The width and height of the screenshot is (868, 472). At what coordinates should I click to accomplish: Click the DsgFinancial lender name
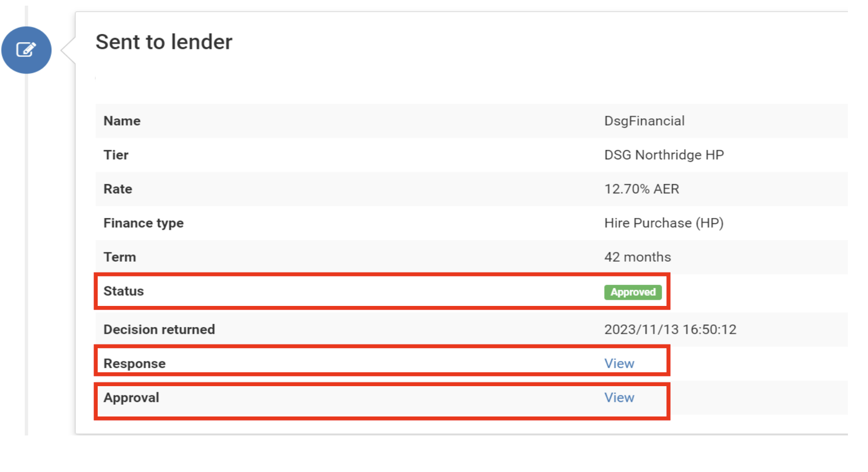pyautogui.click(x=644, y=121)
